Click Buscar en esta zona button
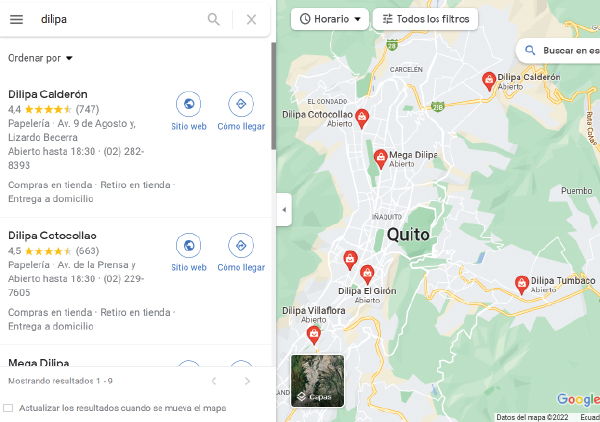Viewport: 600px width, 422px height. tap(558, 51)
